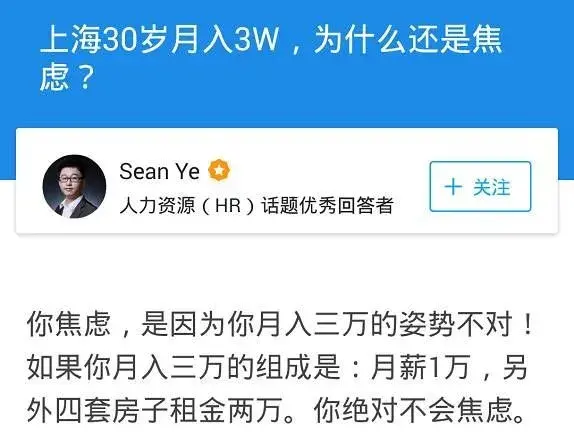This screenshot has height=447, width=574.
Task: Tap the answer line starting 你焦虑，是因为
Action: (x=279, y=324)
